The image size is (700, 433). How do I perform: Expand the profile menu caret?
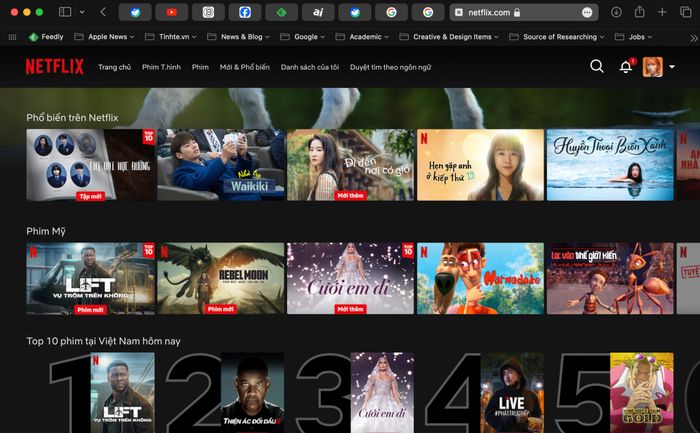672,67
